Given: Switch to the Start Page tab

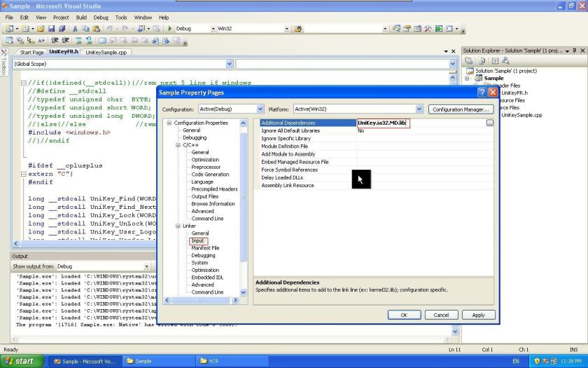Looking at the screenshot, I should (31, 53).
